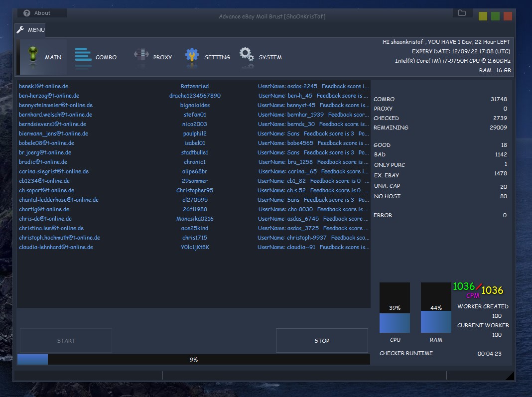Click the question mark icon beside About
This screenshot has height=397, width=532.
[27, 13]
